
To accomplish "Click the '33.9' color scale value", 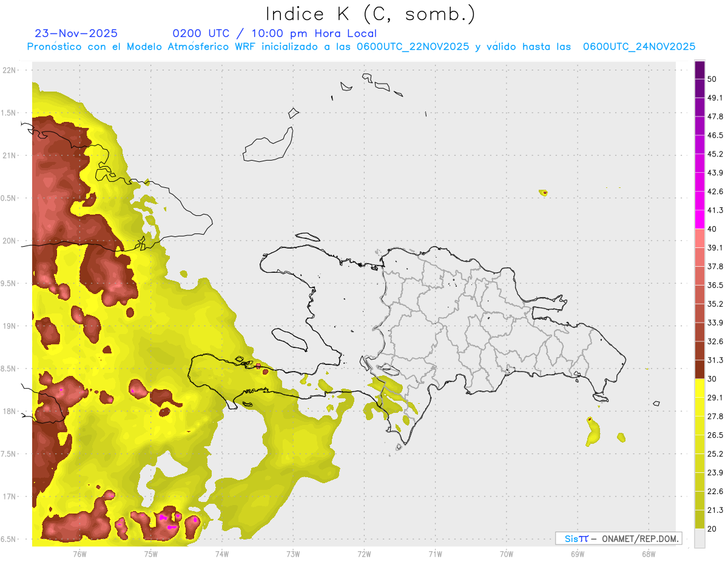I will click(x=715, y=323).
